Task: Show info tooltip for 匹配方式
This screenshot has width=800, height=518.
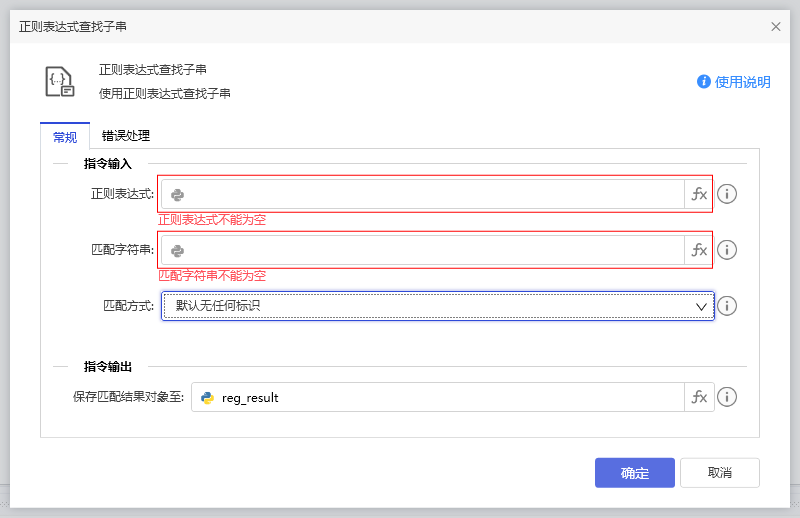Action: pyautogui.click(x=727, y=306)
